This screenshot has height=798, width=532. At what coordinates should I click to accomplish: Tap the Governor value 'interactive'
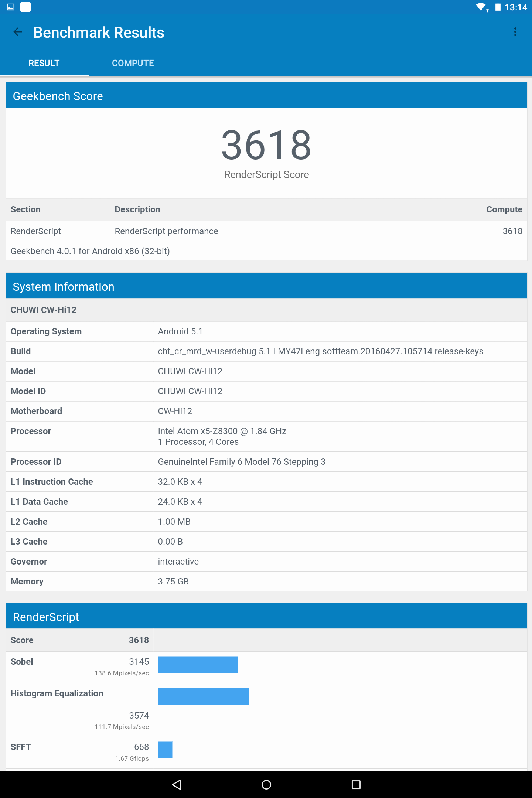(178, 562)
